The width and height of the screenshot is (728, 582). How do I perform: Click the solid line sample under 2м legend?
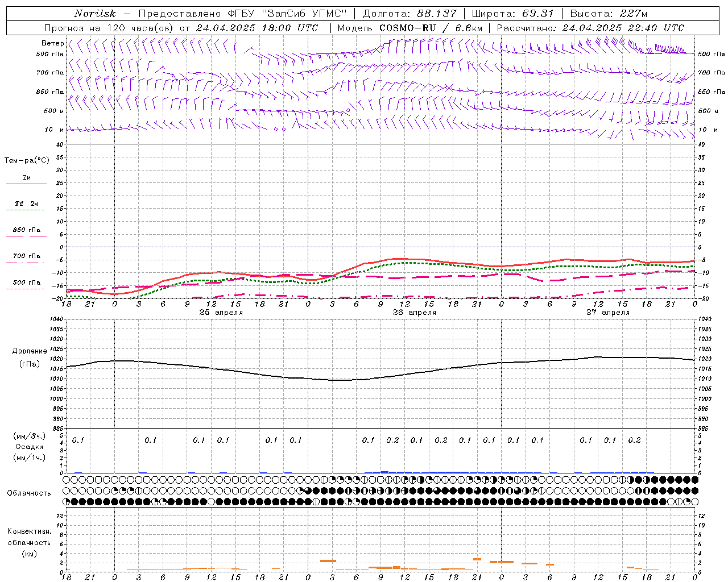[26, 184]
